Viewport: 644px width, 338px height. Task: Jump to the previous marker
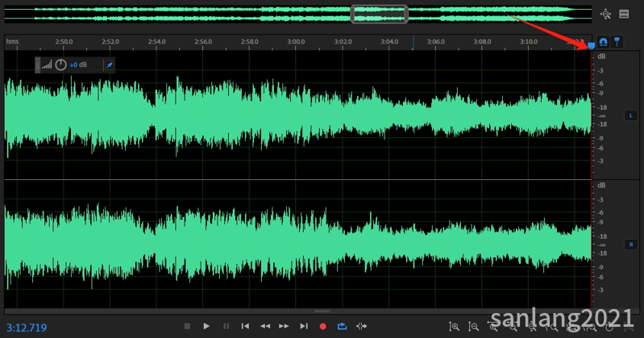point(245,326)
